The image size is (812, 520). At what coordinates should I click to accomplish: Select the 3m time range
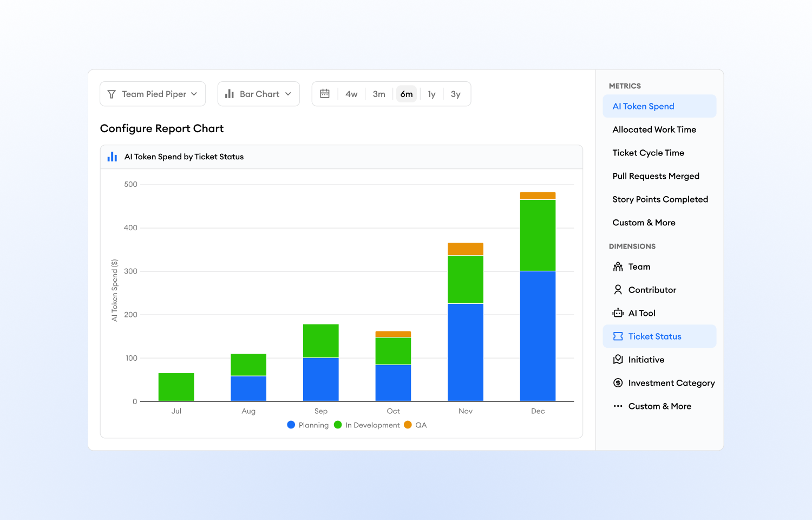[x=379, y=94]
